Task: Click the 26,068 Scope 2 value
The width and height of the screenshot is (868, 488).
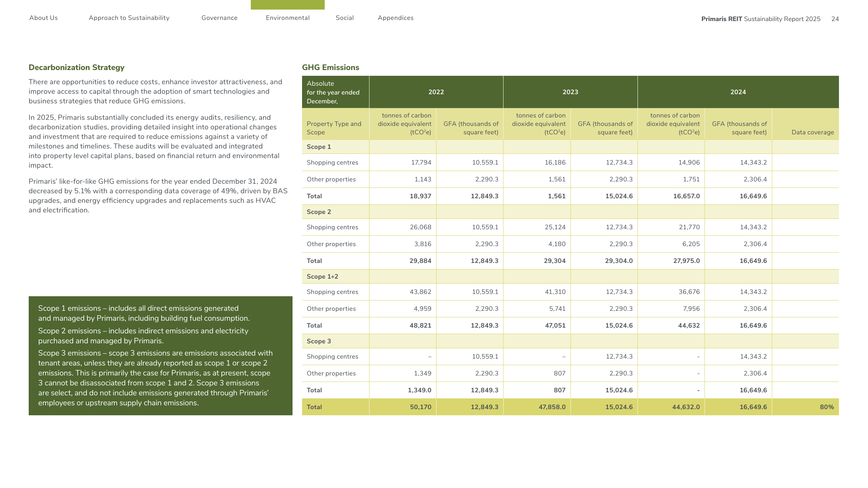Action: 420,227
